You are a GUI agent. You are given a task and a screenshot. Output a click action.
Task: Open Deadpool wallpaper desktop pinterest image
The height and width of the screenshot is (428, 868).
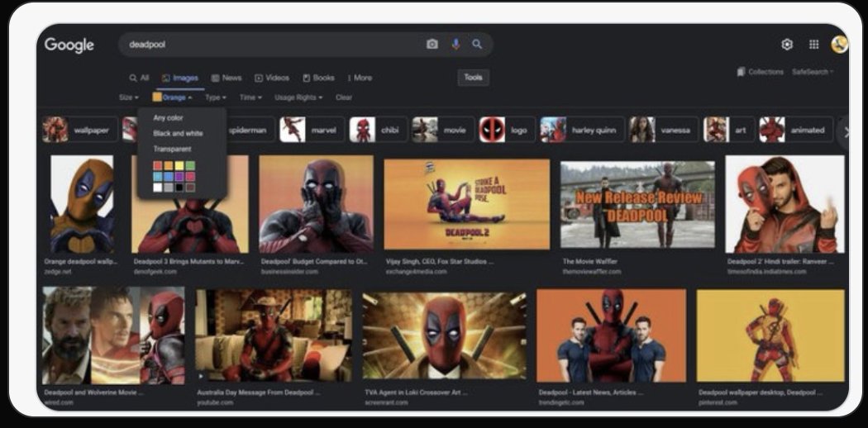tap(770, 335)
